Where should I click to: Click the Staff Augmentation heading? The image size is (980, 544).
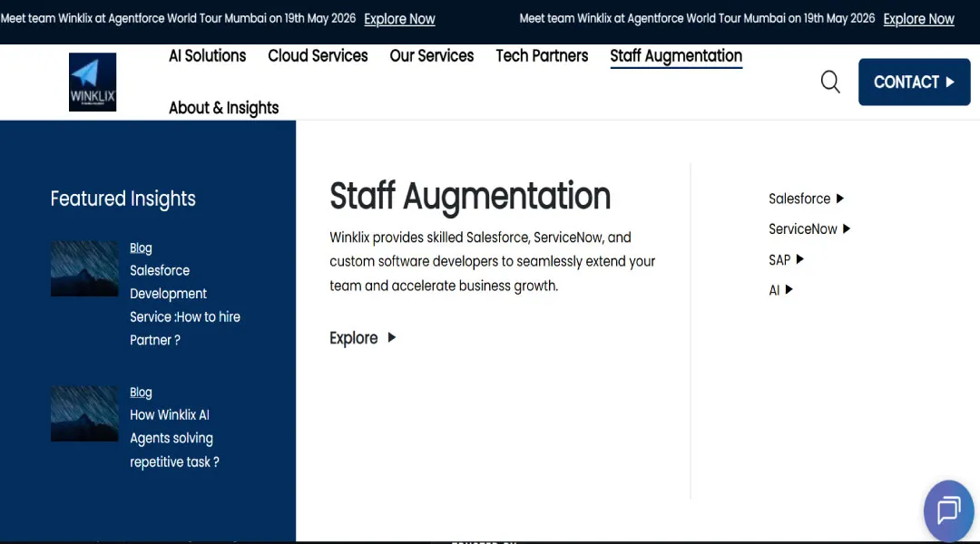[470, 196]
